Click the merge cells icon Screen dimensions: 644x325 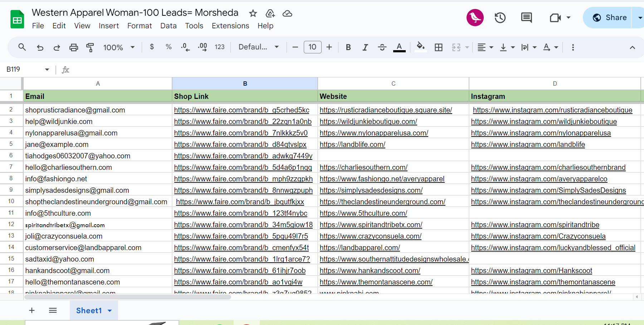(456, 47)
